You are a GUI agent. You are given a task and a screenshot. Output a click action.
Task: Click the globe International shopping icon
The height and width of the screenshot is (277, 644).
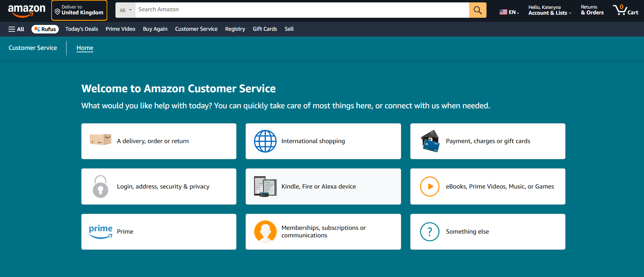coord(265,141)
